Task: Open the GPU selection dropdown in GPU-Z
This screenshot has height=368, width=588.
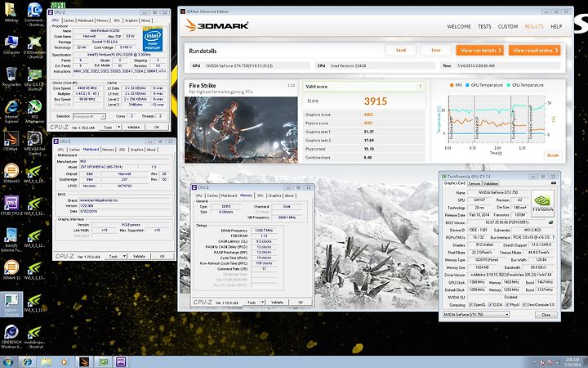Action: tap(476, 315)
